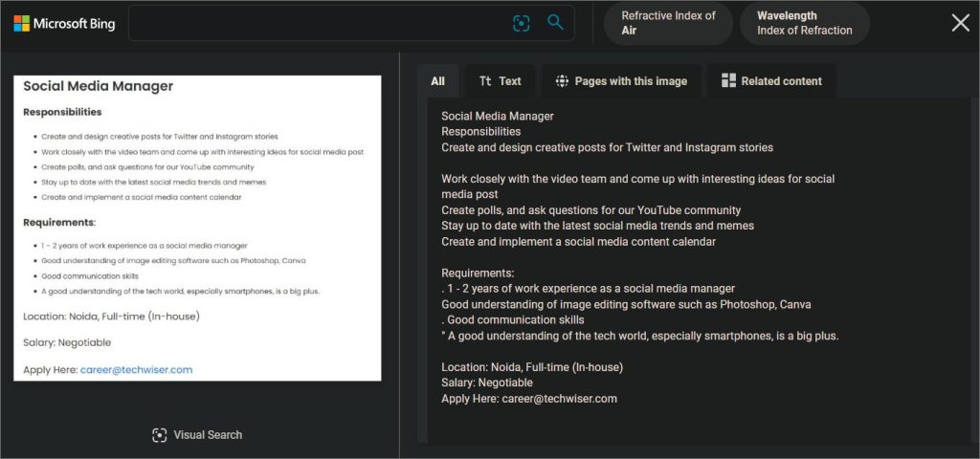This screenshot has width=980, height=459.
Task: Click line 'Work closely with the video team'
Action: 637,186
